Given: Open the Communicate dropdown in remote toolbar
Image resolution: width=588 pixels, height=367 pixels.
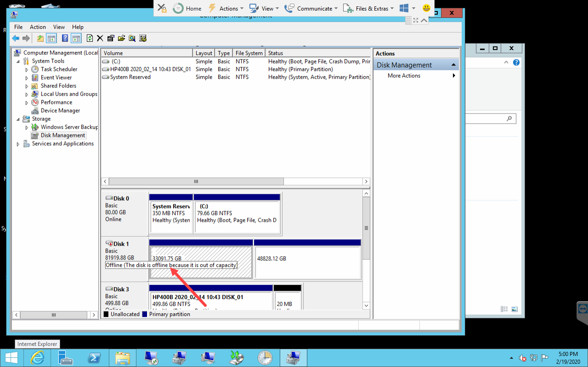Looking at the screenshot, I should [x=311, y=8].
